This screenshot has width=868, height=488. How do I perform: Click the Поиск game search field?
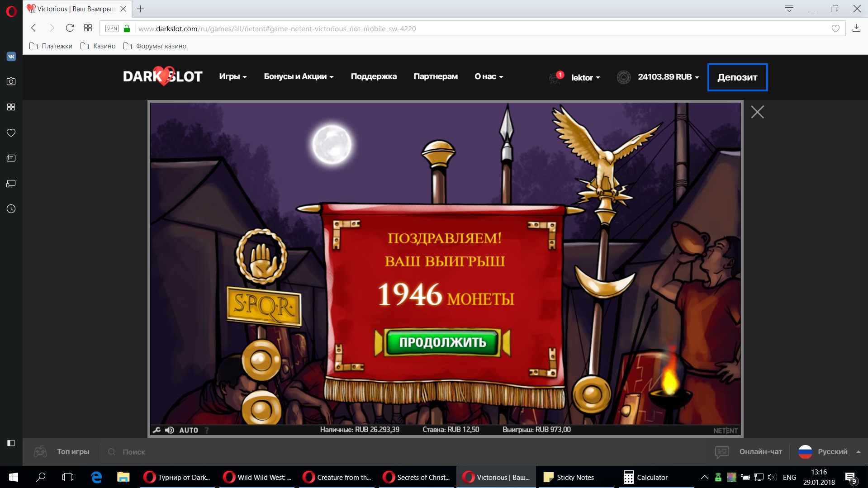coord(134,452)
